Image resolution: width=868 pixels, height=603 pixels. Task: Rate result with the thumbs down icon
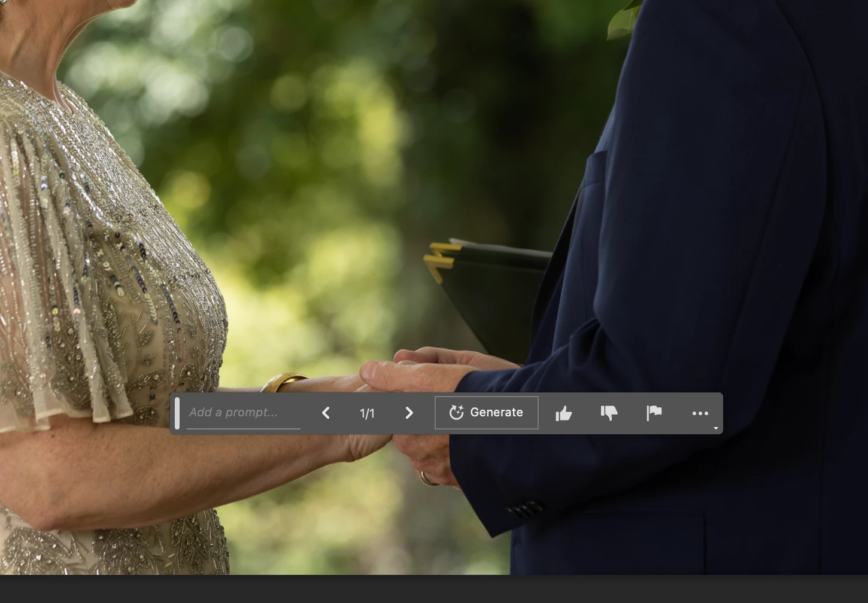coord(609,413)
